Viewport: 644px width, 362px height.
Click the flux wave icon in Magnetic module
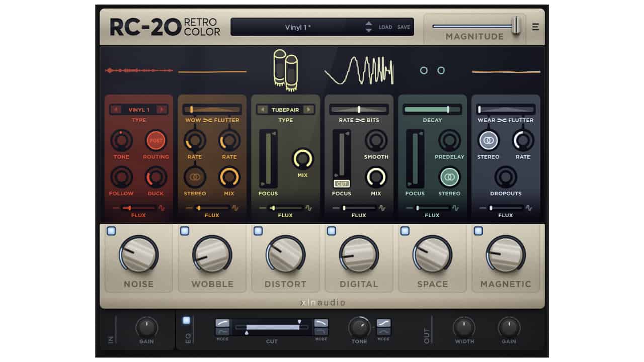point(529,208)
